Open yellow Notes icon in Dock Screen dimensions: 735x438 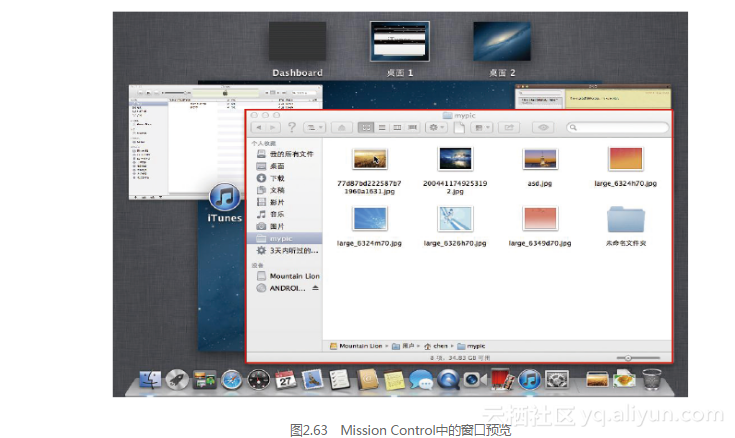click(x=394, y=380)
